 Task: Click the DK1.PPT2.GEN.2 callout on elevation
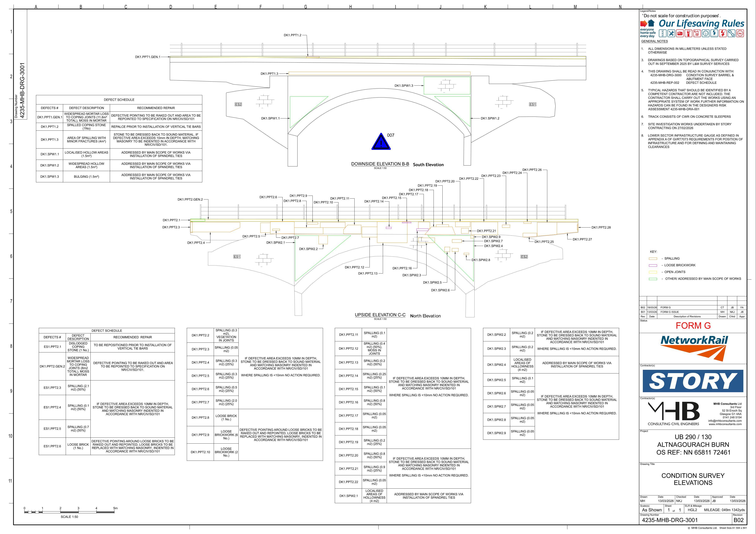pos(190,199)
